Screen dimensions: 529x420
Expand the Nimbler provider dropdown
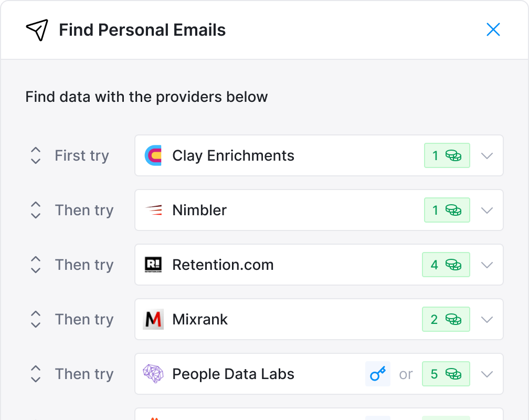pyautogui.click(x=487, y=210)
